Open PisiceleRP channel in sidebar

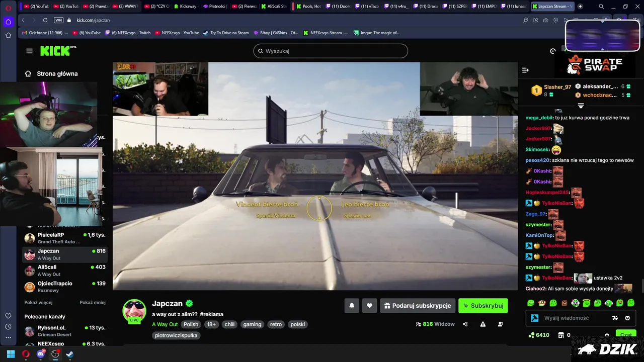(x=65, y=238)
